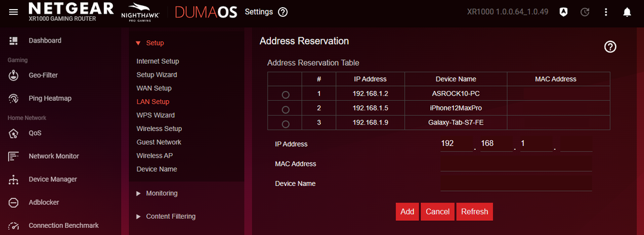Click the Geo-Filter joystick icon

[14, 76]
